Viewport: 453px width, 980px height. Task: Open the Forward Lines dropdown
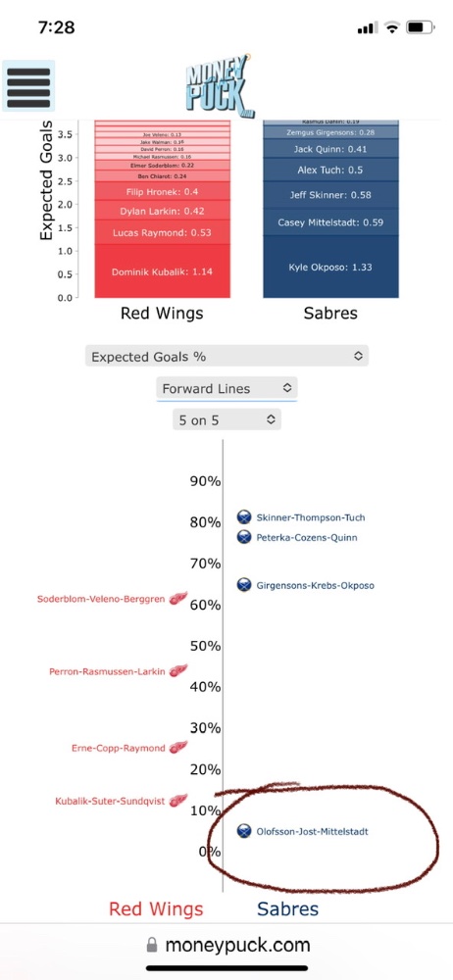226,388
